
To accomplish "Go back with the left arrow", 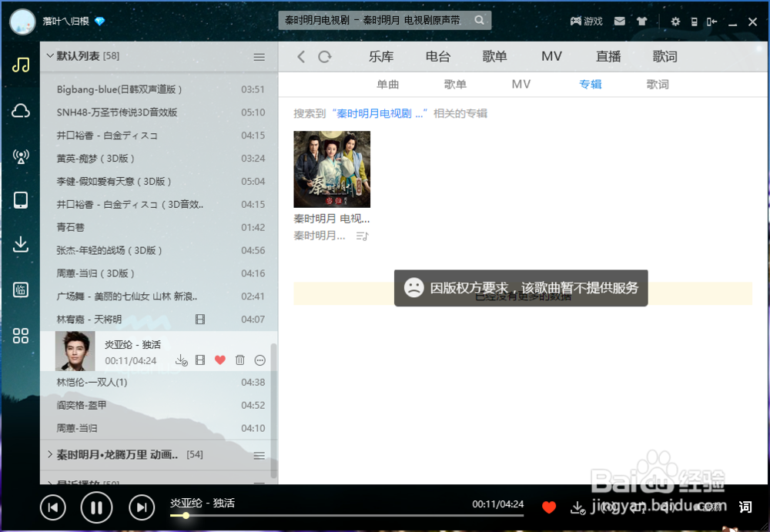I will [x=301, y=56].
